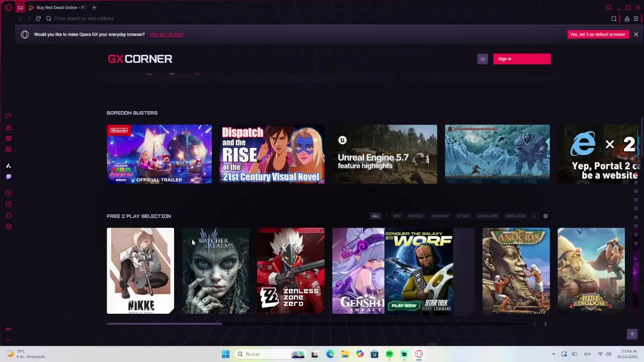Click the Windows Buscar search box
The width and height of the screenshot is (644, 362).
pos(271,354)
